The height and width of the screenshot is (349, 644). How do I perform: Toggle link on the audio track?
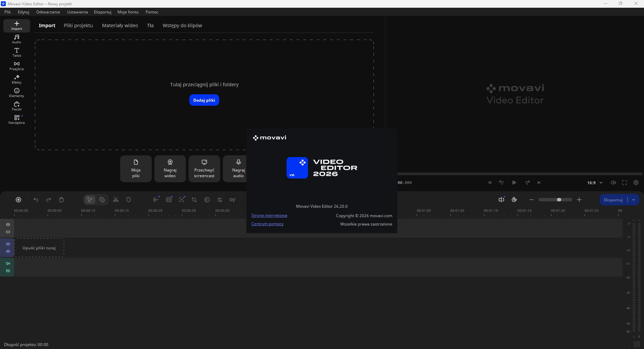[x=8, y=271]
